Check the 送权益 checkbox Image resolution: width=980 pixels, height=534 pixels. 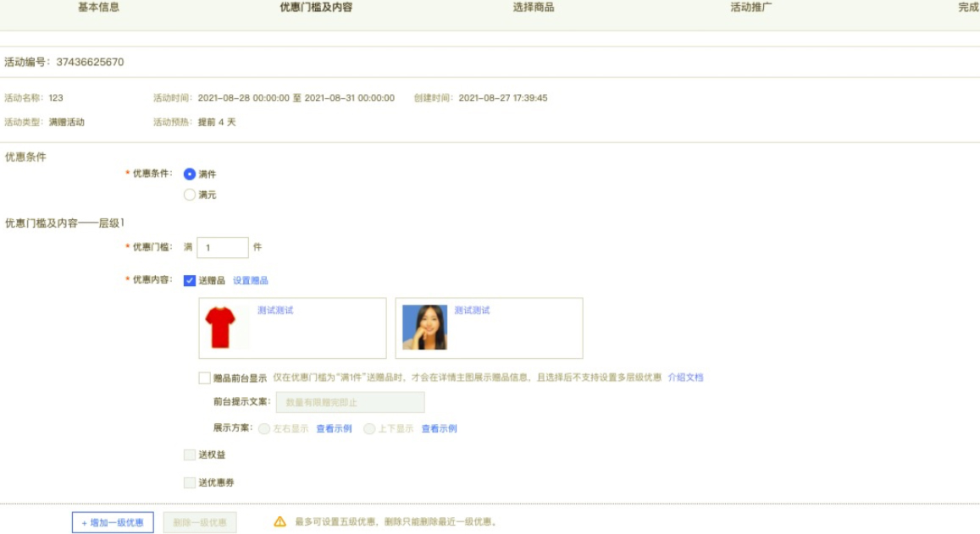point(190,455)
